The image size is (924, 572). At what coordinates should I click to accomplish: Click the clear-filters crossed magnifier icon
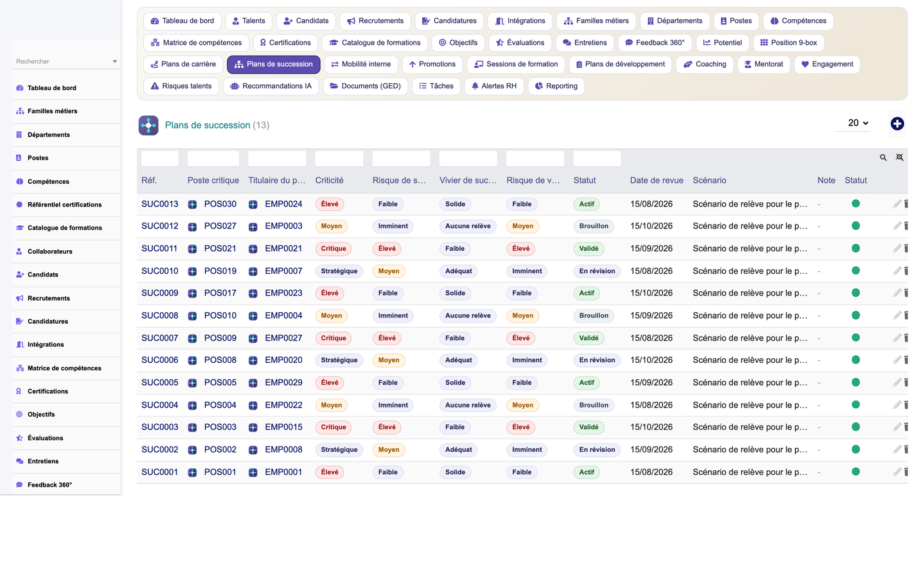pyautogui.click(x=900, y=157)
